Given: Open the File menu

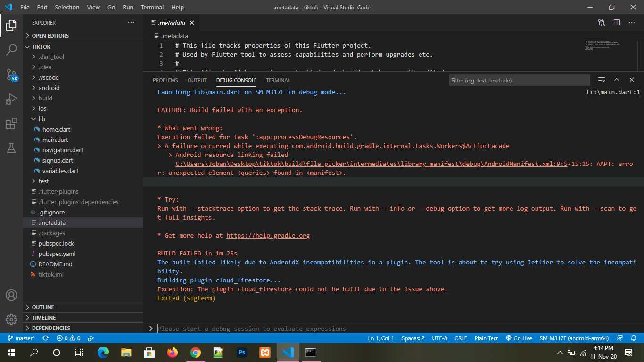Looking at the screenshot, I should point(25,8).
